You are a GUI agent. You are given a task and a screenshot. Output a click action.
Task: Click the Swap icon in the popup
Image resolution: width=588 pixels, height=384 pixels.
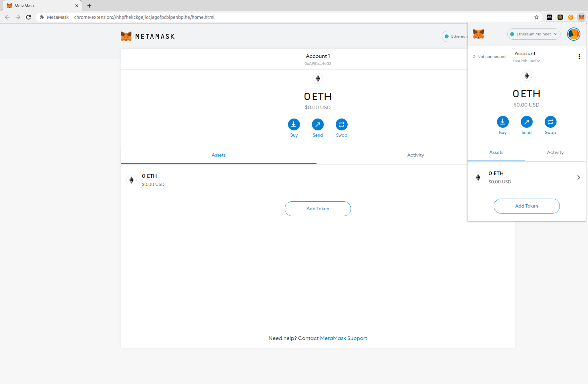(x=550, y=122)
